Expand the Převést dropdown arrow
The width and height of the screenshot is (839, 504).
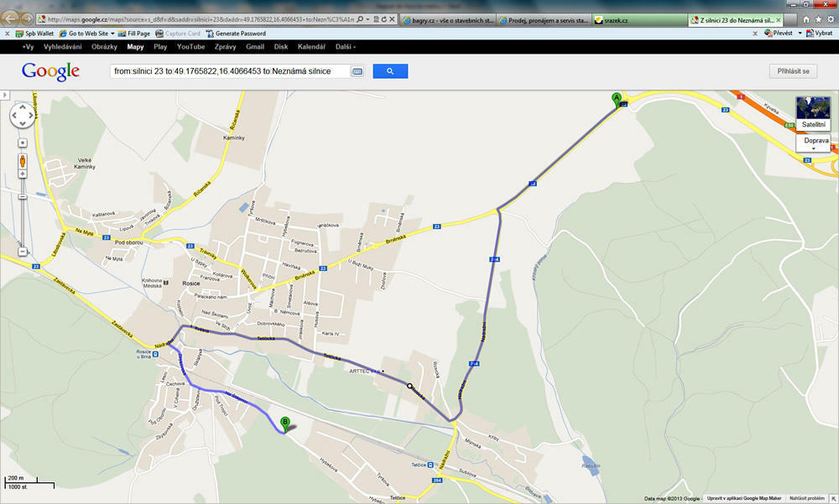[x=800, y=34]
